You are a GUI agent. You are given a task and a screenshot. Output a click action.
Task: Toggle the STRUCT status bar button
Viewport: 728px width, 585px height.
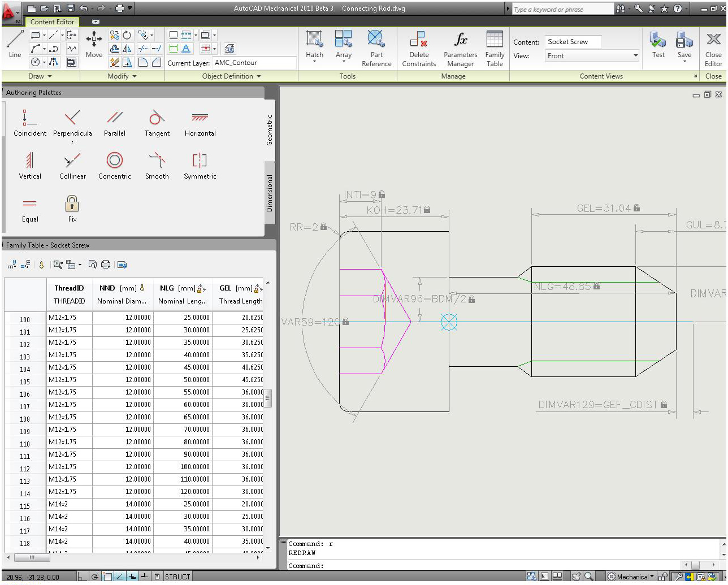point(177,577)
